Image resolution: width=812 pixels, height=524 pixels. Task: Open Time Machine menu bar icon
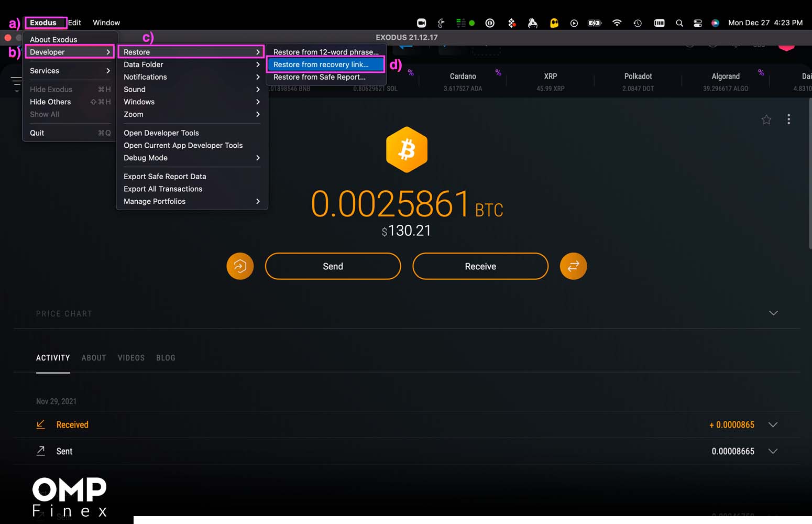coord(638,23)
